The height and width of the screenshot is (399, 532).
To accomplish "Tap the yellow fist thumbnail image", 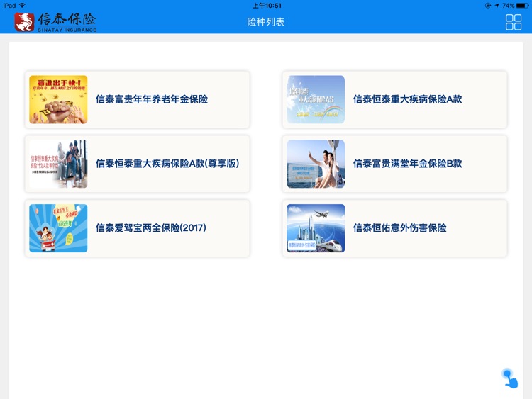I will [x=58, y=99].
